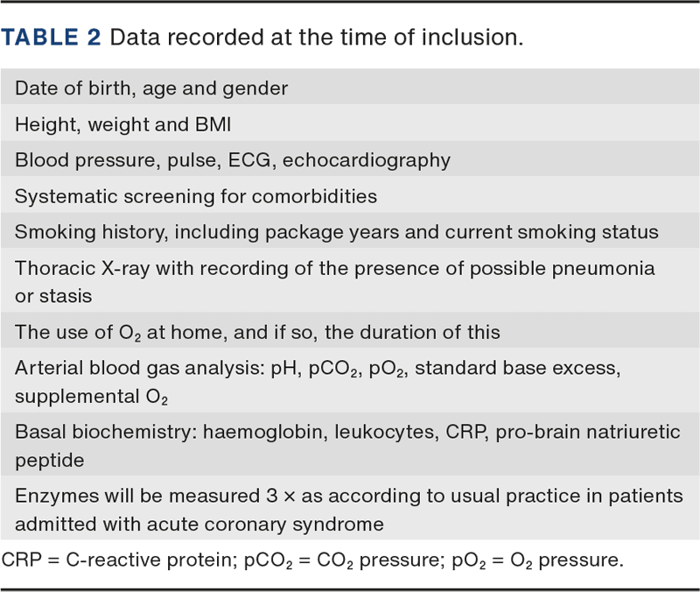Click the word "peptide" under Basal biochemistry
Viewport: 700px width, 592px height.
click(48, 460)
